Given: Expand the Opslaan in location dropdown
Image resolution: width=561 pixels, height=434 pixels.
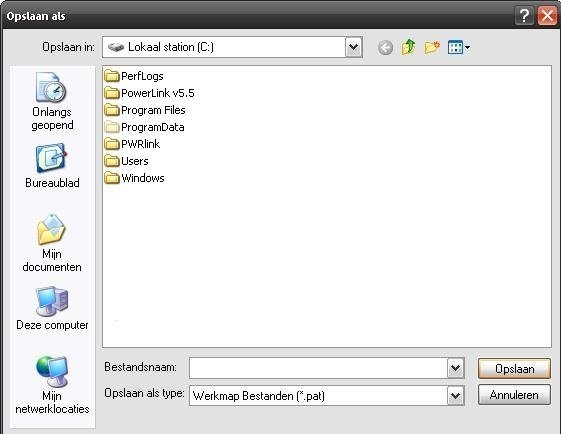Looking at the screenshot, I should [x=353, y=47].
